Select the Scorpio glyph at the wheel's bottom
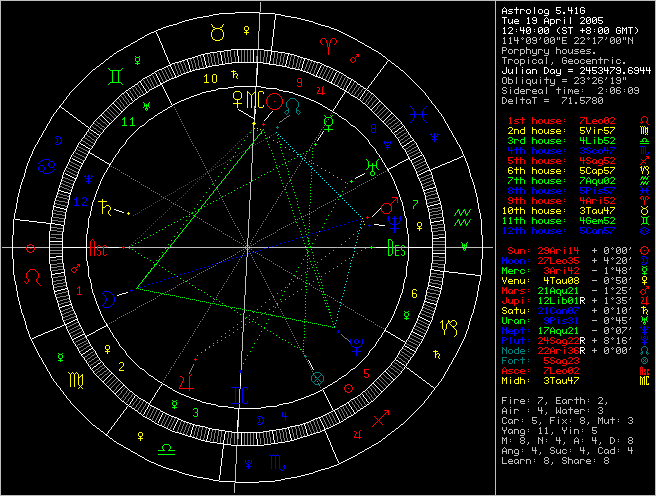Viewport: 656px width, 496px height. point(275,464)
